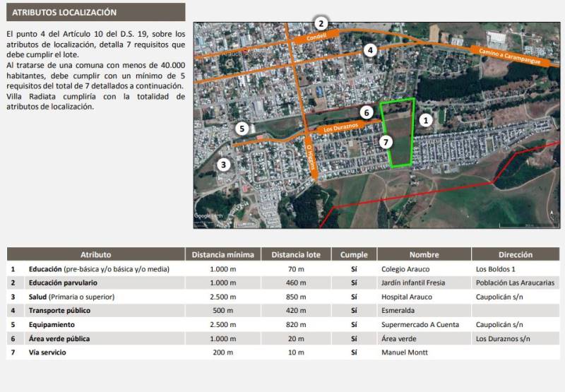The height and width of the screenshot is (392, 565).
Task: Click the 20 m lot distance value
Action: click(296, 339)
